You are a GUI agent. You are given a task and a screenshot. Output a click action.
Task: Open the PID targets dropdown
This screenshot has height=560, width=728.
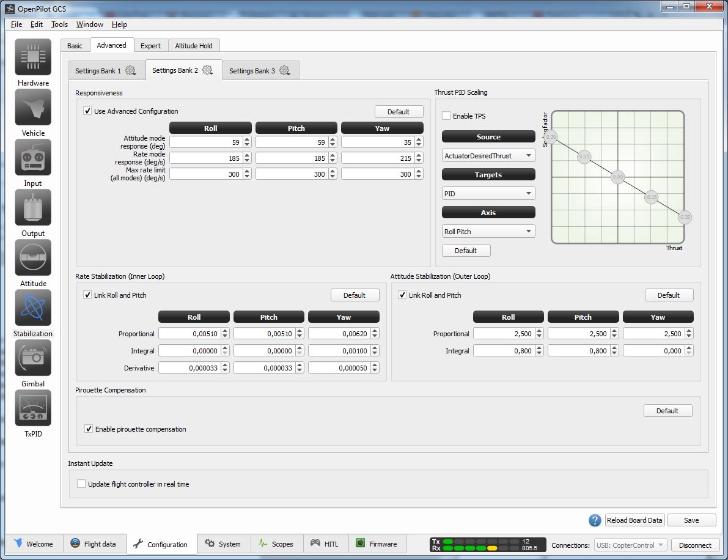(x=488, y=194)
